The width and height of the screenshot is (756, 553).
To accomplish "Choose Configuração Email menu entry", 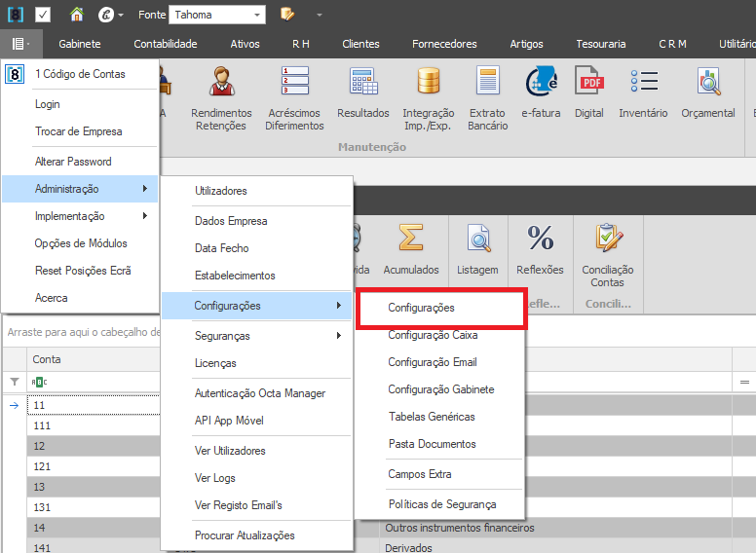I will 432,362.
